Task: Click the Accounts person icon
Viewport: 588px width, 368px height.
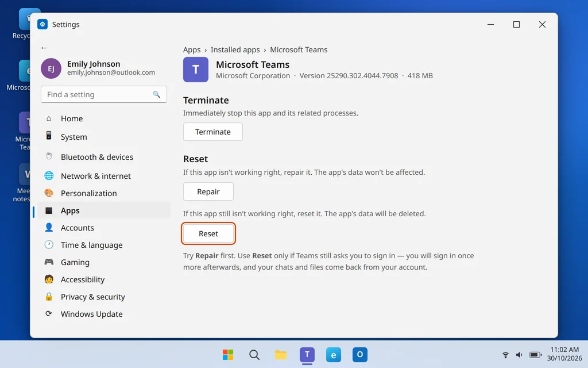Action: [x=49, y=227]
